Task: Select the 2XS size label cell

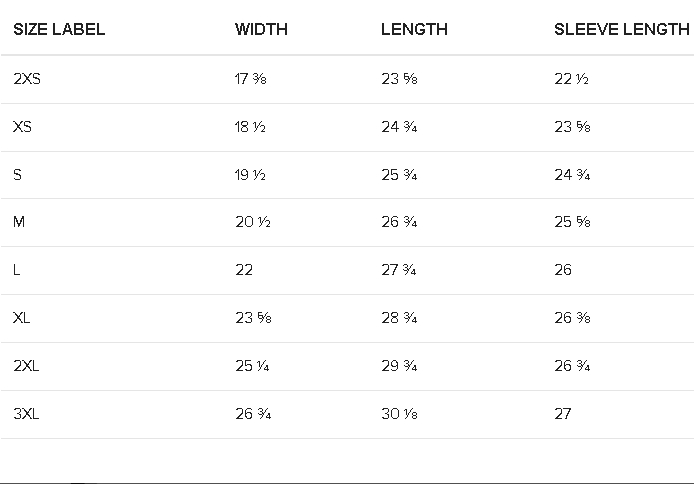Action: coord(27,80)
